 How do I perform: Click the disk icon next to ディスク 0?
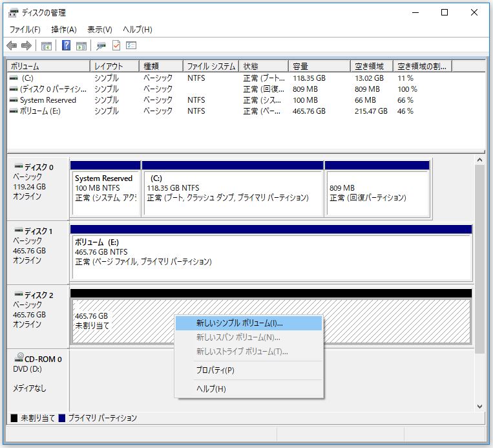click(19, 165)
